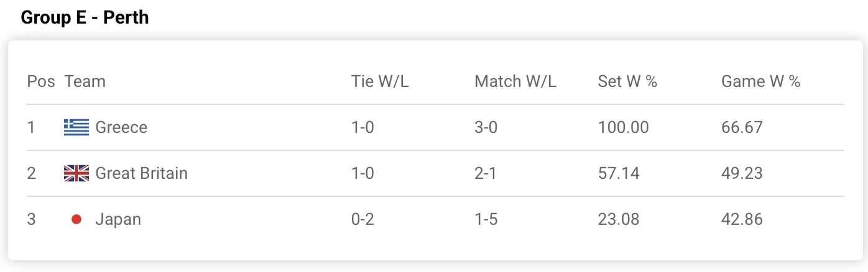Click Japan's 1-5 match record
The height and width of the screenshot is (272, 868).
tap(486, 219)
